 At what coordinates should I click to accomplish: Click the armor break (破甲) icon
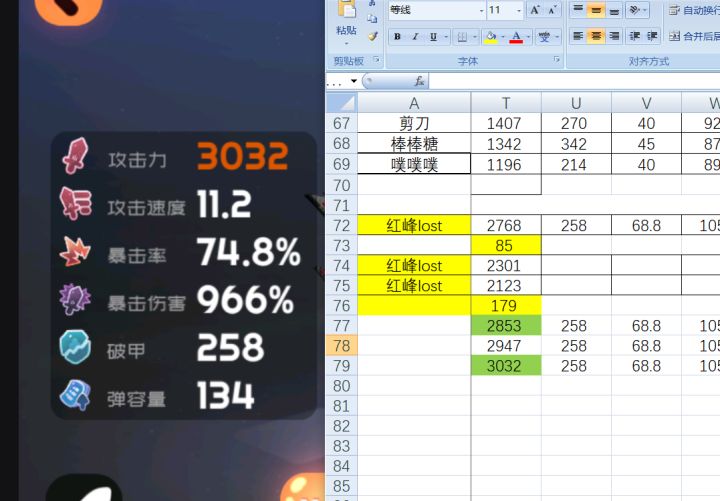pos(75,347)
